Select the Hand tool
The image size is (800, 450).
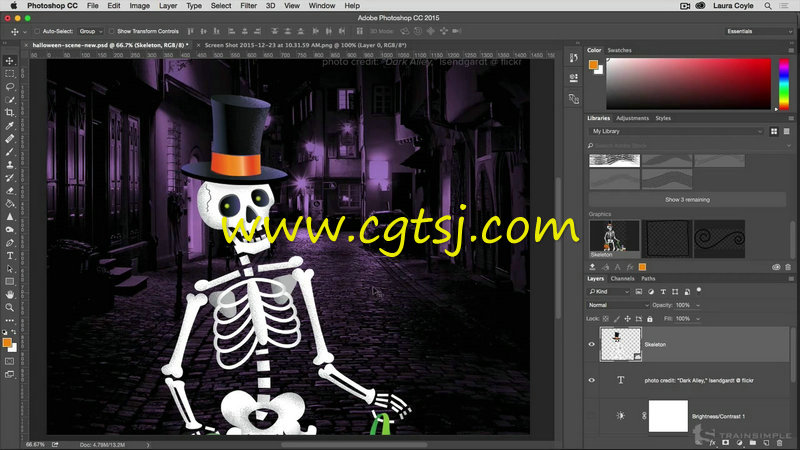pos(10,295)
